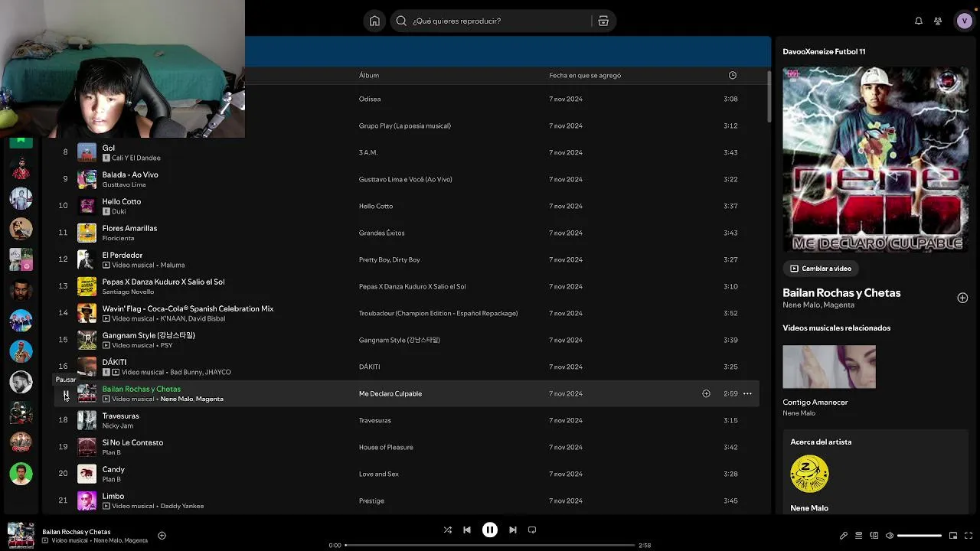Click the 'Gangnam Style' track cover art
Image resolution: width=980 pixels, height=551 pixels.
tap(87, 340)
